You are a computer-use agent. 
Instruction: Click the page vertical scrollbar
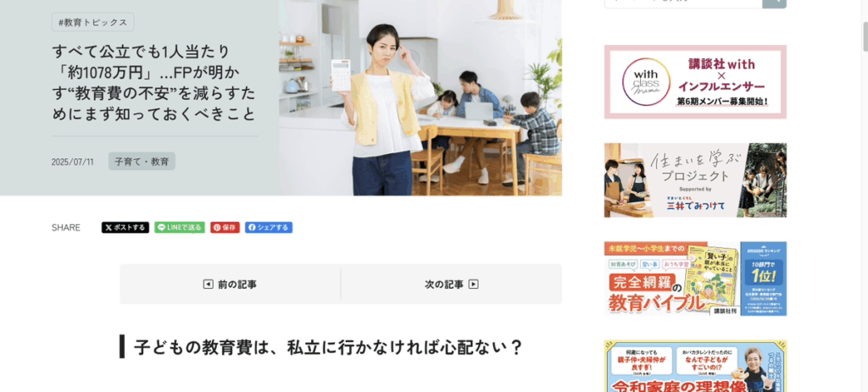(x=864, y=196)
